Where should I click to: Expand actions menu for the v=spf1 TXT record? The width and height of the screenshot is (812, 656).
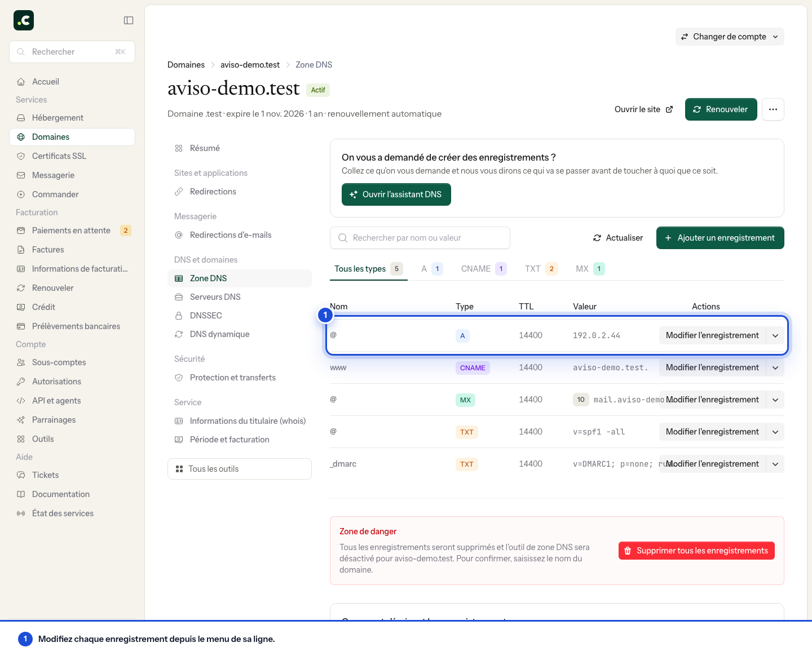(x=775, y=432)
